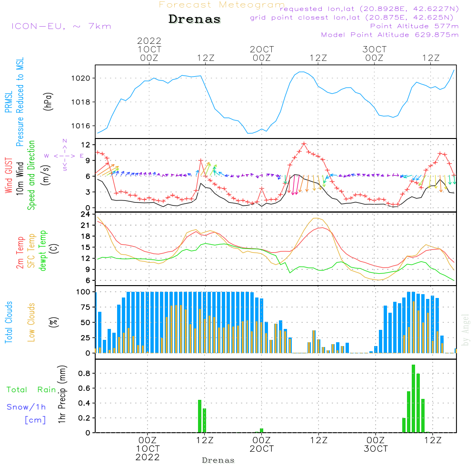Click the wind direction compass legend

pyautogui.click(x=64, y=156)
